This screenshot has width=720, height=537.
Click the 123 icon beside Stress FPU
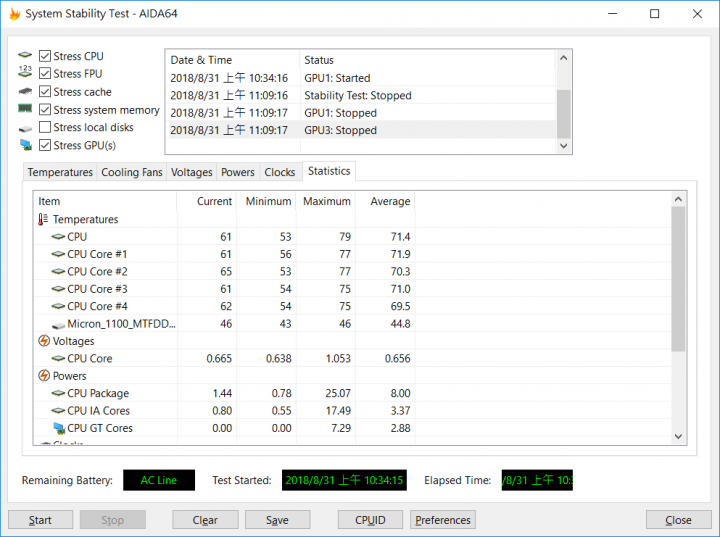point(25,72)
